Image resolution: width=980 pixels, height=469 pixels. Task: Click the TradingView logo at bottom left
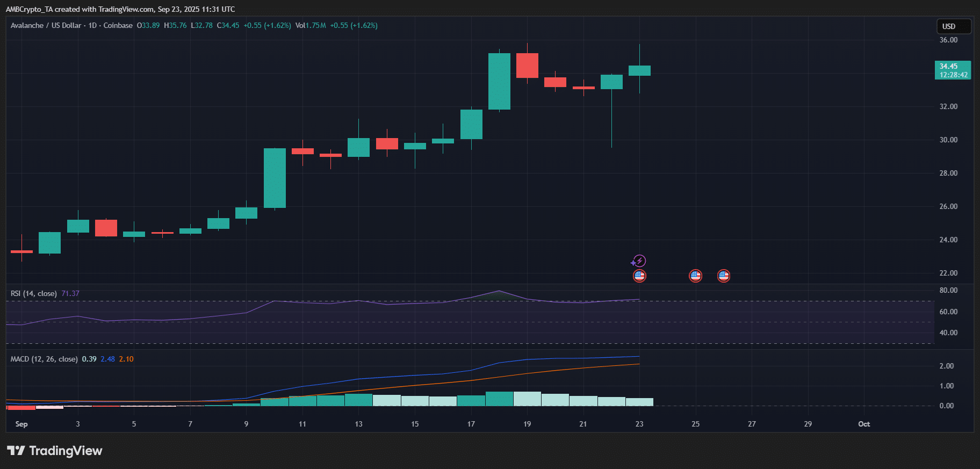pos(54,451)
